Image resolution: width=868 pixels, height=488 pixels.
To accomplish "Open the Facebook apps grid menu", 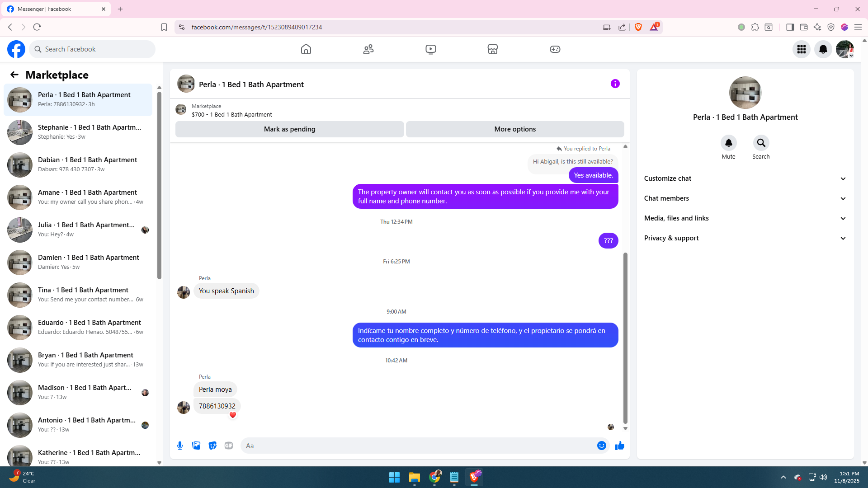I will pyautogui.click(x=802, y=49).
